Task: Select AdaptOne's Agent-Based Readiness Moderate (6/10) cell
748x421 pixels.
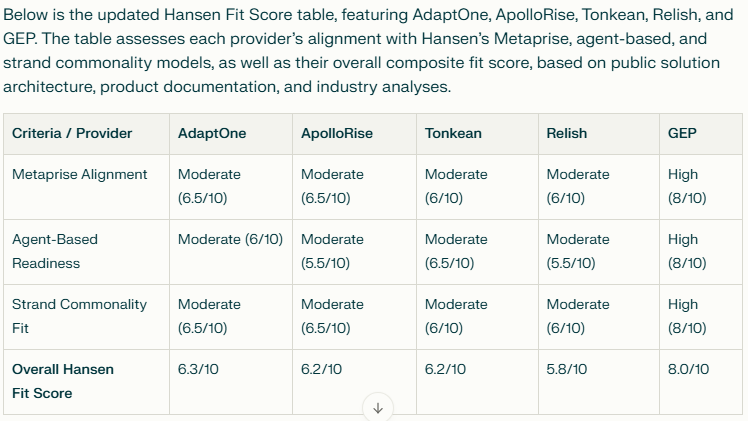Action: (x=230, y=239)
